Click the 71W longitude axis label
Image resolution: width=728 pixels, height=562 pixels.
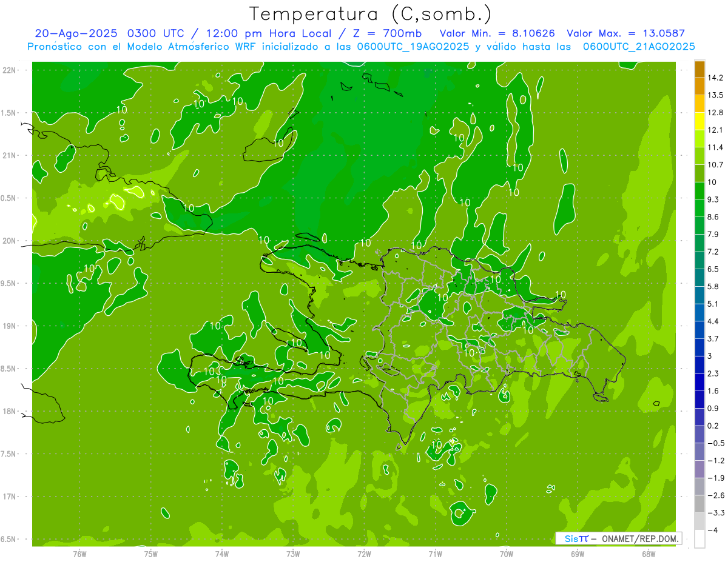pos(435,554)
